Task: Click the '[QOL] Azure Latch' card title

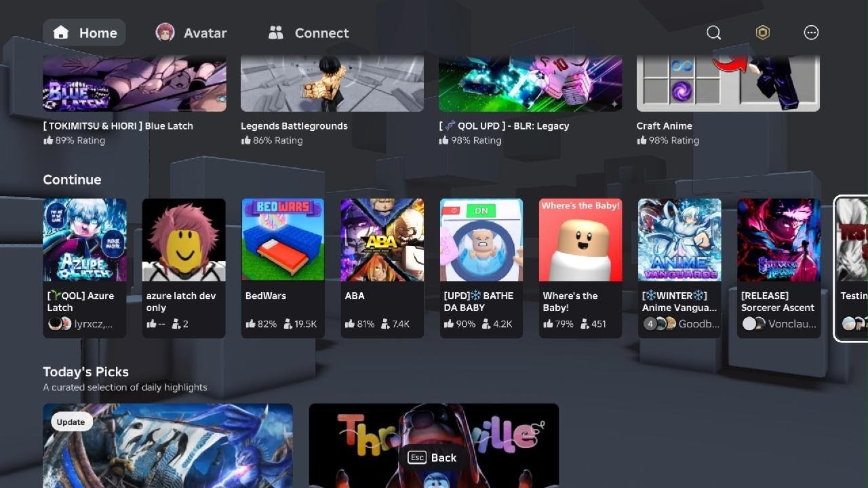Action: click(81, 302)
